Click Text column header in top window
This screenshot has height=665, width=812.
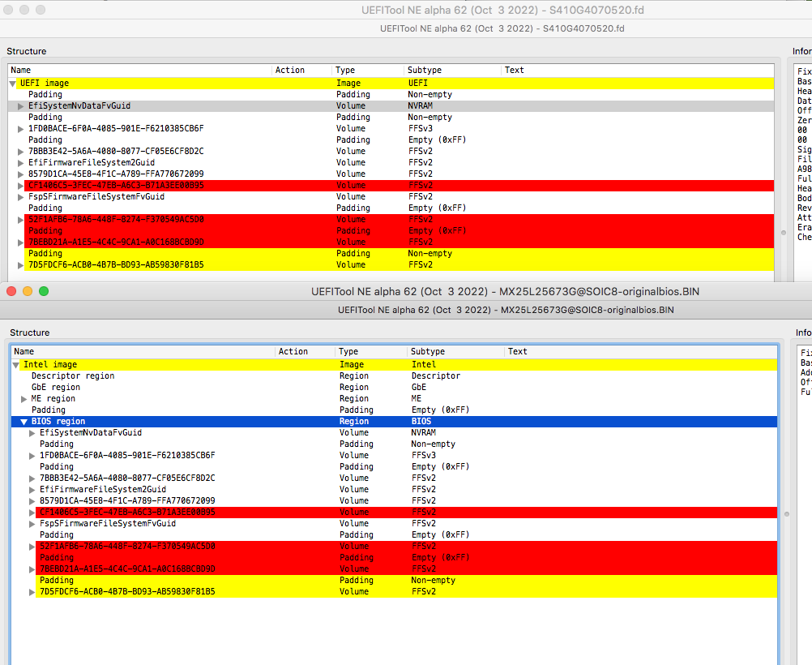638,70
